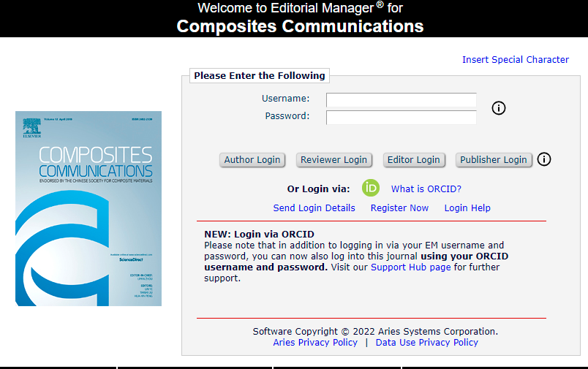The width and height of the screenshot is (588, 369).
Task: Click the info icon beside the credential fields
Action: (499, 108)
